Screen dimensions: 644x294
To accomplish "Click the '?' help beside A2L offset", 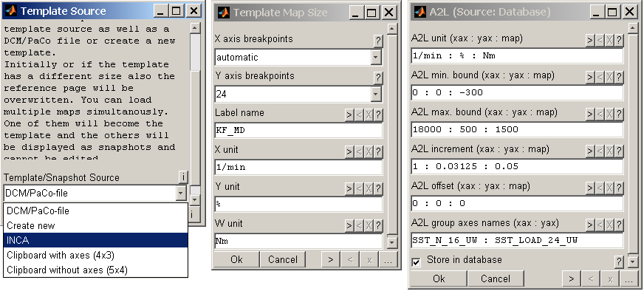I will 619,188.
